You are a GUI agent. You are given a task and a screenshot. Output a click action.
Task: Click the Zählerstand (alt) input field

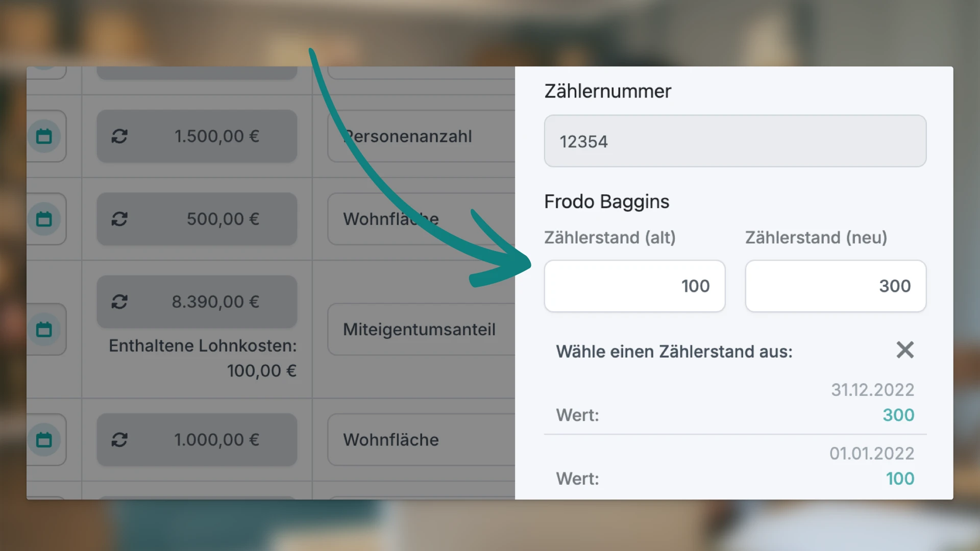pos(634,286)
